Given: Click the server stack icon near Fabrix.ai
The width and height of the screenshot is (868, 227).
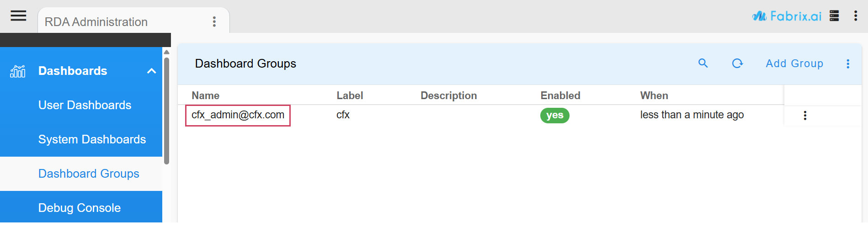Looking at the screenshot, I should (834, 16).
